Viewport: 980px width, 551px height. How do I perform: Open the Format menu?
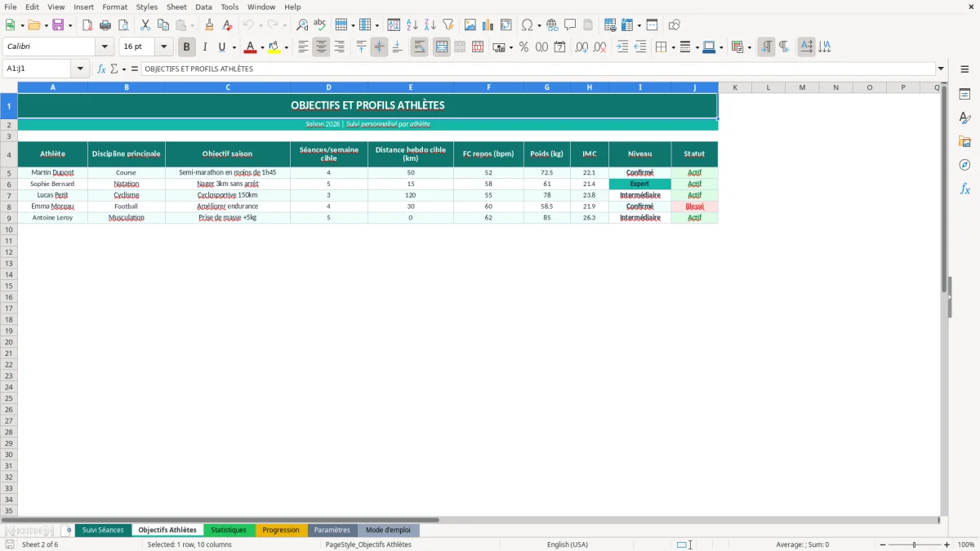pos(114,7)
